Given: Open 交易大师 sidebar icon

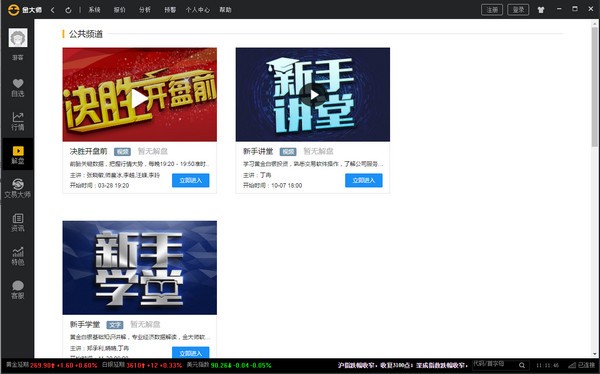Looking at the screenshot, I should coord(18,188).
